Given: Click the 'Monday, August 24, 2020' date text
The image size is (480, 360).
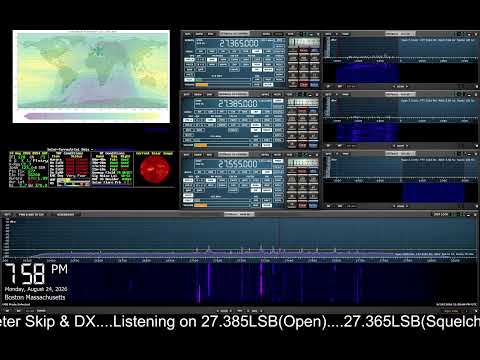Looking at the screenshot, I should pos(36,289).
